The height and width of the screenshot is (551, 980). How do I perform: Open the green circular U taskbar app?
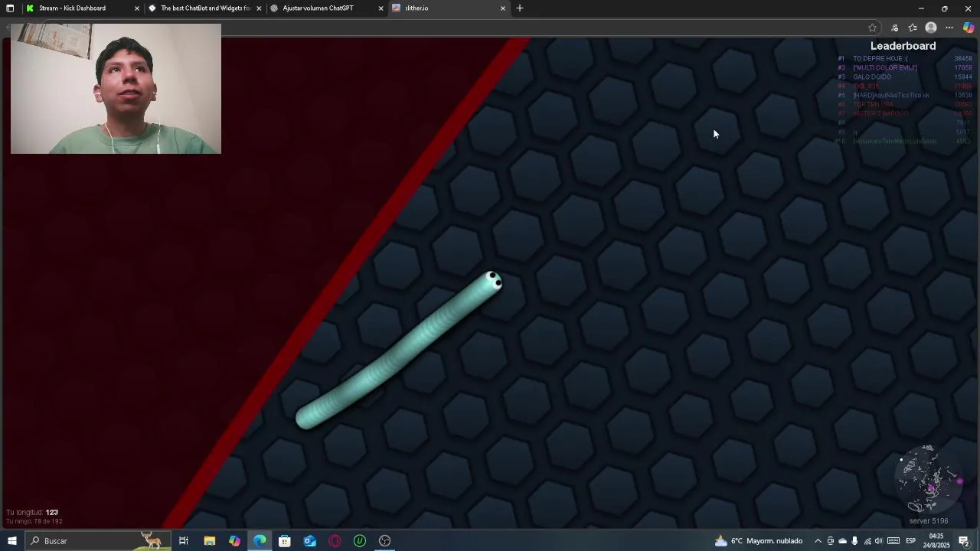click(x=360, y=541)
